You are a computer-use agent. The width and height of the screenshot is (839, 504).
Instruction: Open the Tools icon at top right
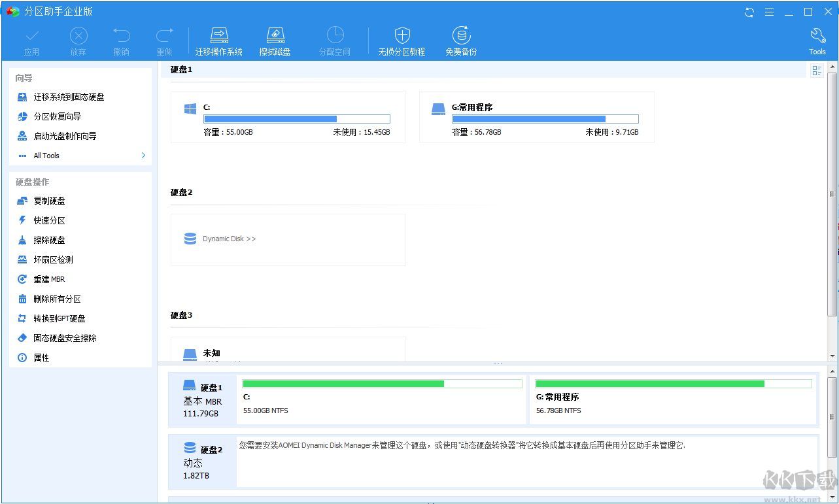[817, 39]
